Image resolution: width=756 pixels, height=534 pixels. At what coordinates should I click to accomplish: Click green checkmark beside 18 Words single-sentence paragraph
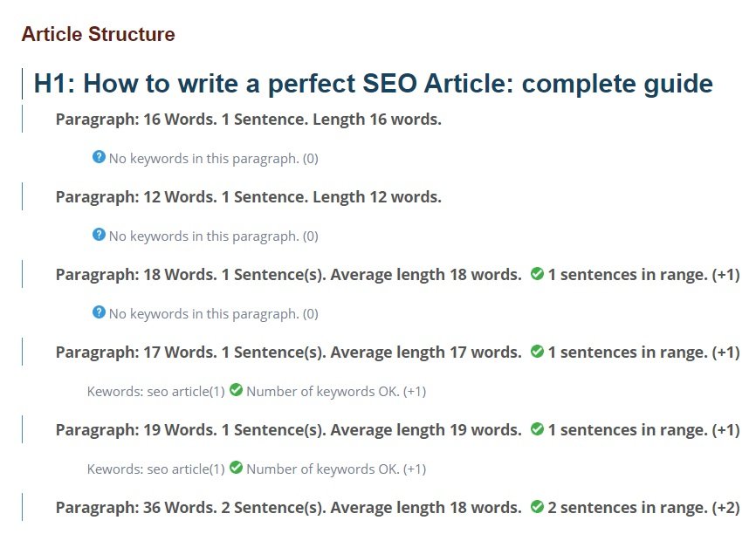coord(537,274)
